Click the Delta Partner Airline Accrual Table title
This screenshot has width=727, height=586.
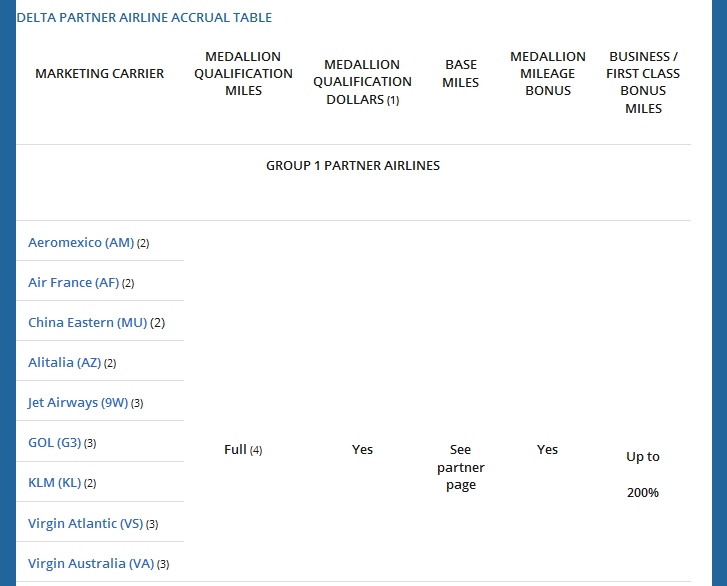pyautogui.click(x=144, y=17)
